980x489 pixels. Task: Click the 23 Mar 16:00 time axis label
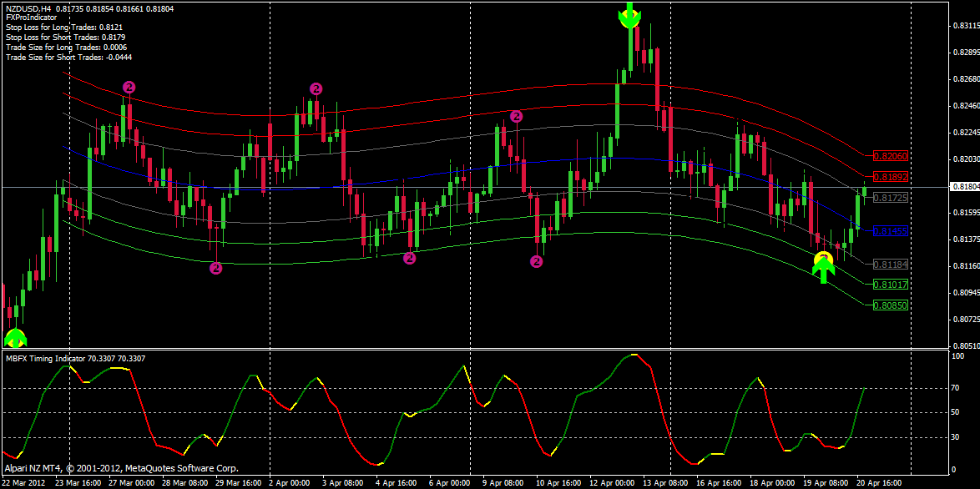click(x=78, y=483)
